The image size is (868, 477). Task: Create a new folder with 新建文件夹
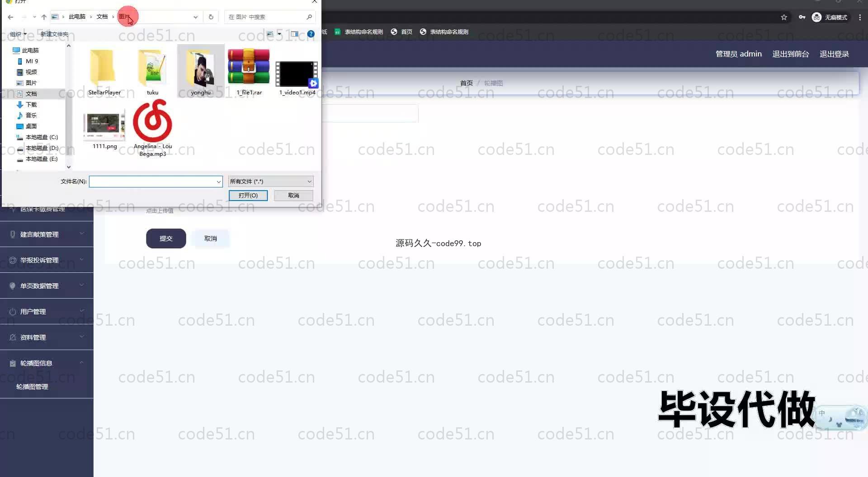[54, 34]
